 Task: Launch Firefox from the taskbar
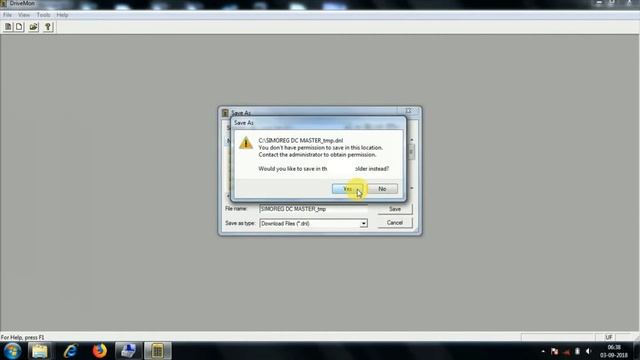99,351
